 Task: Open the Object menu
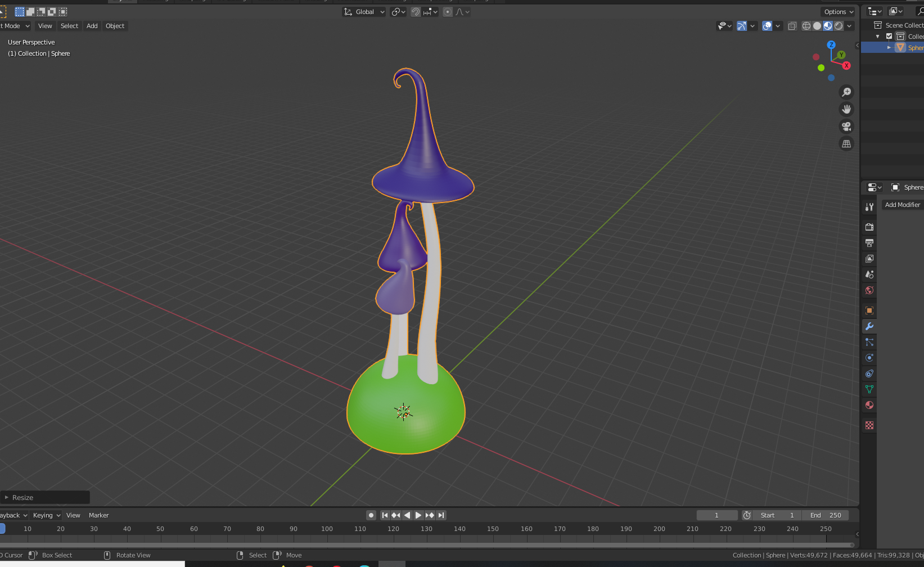click(115, 26)
